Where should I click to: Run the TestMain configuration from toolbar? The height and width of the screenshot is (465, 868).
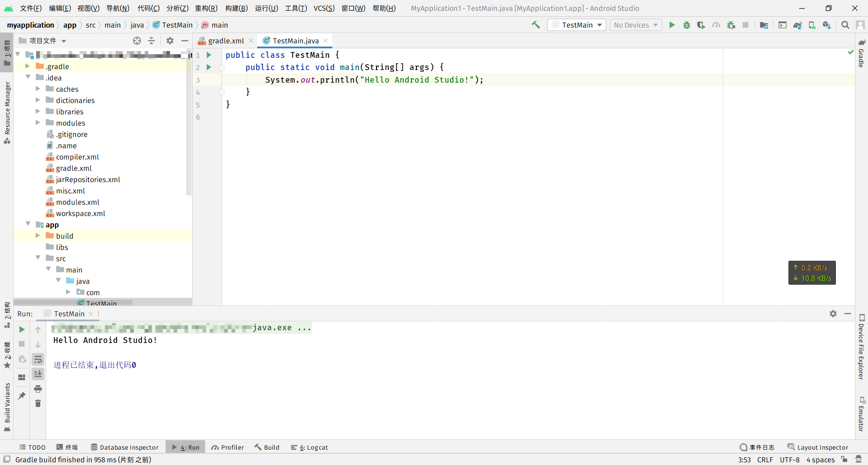click(x=672, y=25)
